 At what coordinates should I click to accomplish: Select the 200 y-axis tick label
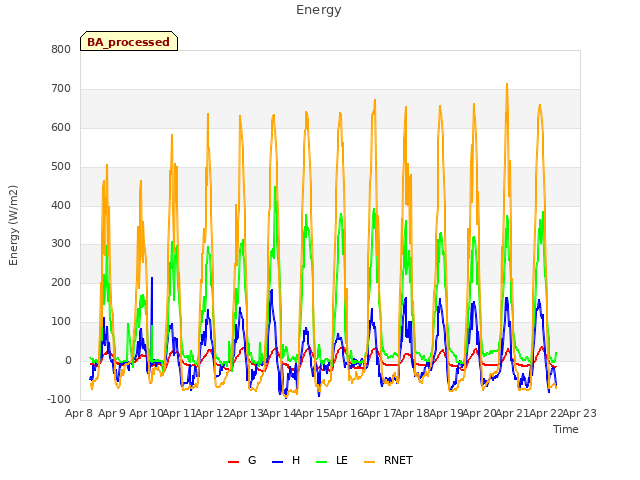click(61, 283)
